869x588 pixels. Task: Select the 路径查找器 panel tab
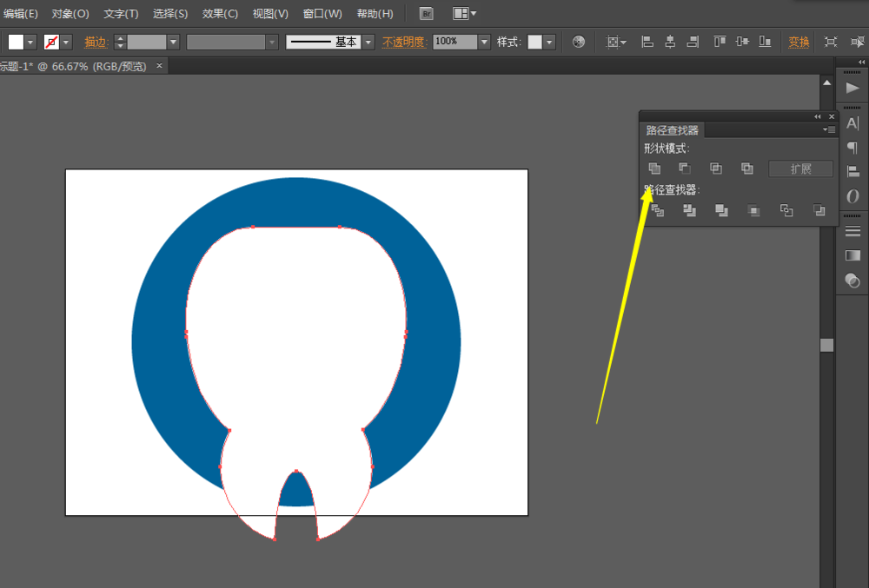673,130
